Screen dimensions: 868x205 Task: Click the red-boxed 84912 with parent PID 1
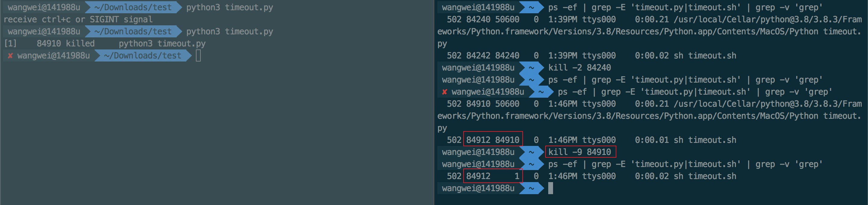click(493, 176)
